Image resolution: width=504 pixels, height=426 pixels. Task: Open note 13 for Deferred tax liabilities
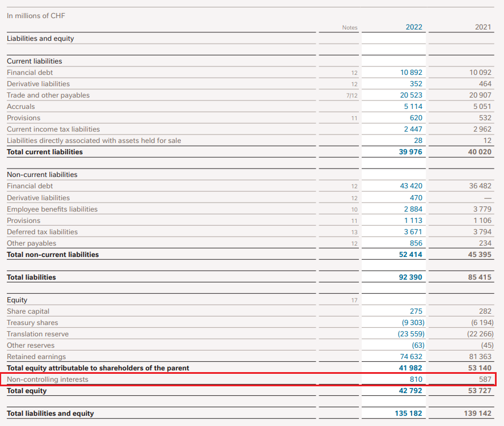coord(354,232)
